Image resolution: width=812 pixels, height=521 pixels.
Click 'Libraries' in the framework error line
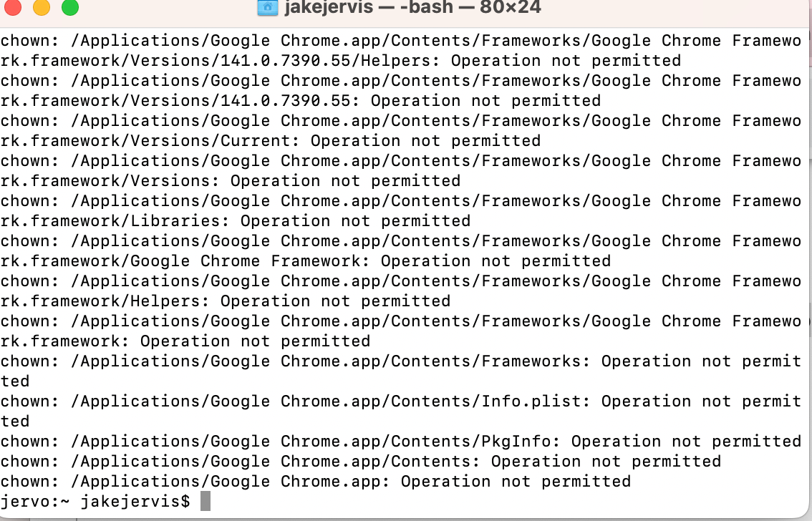point(175,221)
